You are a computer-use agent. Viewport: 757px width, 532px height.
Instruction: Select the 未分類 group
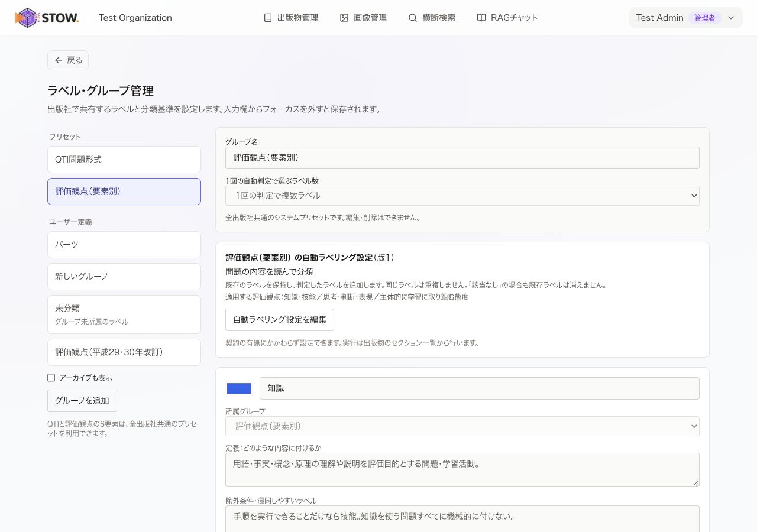(124, 314)
